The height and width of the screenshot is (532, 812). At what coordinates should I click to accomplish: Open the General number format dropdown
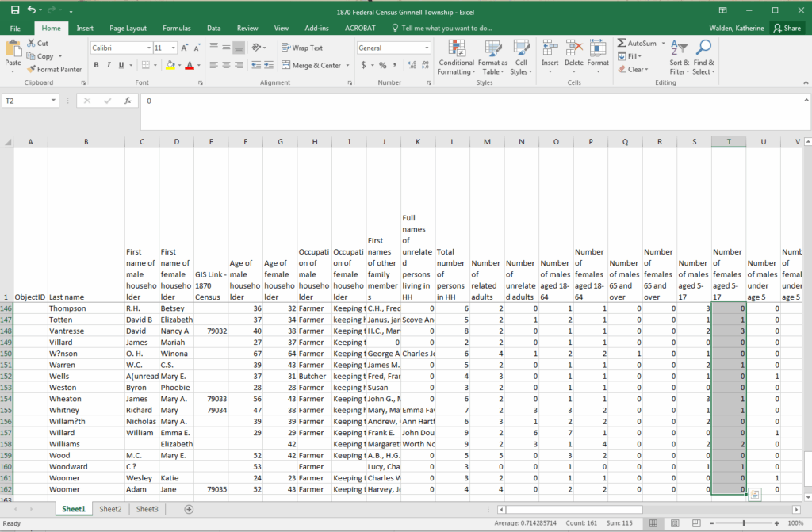[427, 48]
